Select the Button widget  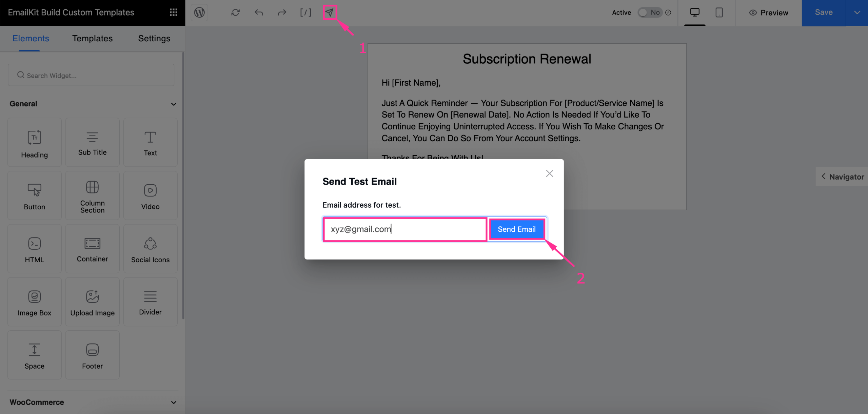pyautogui.click(x=35, y=195)
